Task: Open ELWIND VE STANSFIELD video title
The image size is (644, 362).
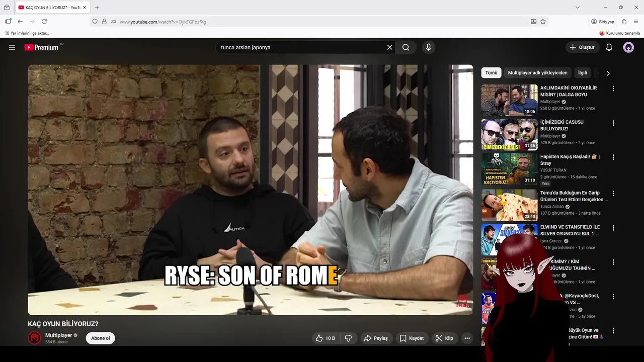Action: click(x=570, y=230)
